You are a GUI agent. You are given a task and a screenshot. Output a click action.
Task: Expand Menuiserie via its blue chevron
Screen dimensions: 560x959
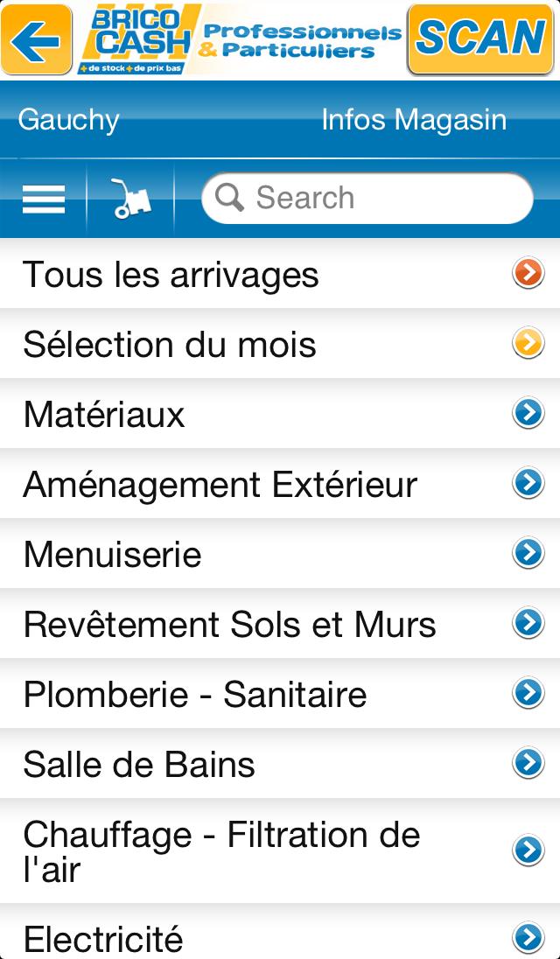[528, 552]
